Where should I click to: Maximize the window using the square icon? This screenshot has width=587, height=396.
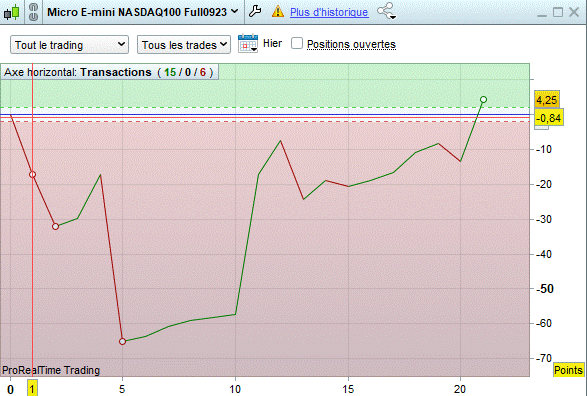(558, 12)
